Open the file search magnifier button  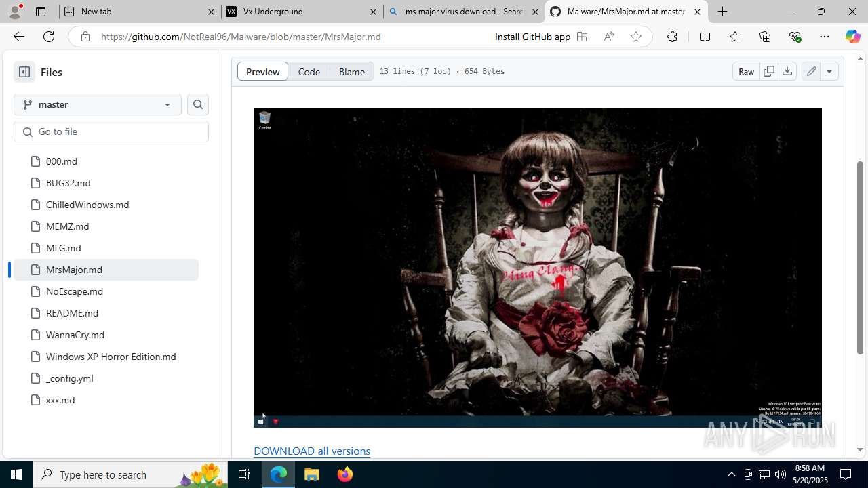click(x=198, y=104)
